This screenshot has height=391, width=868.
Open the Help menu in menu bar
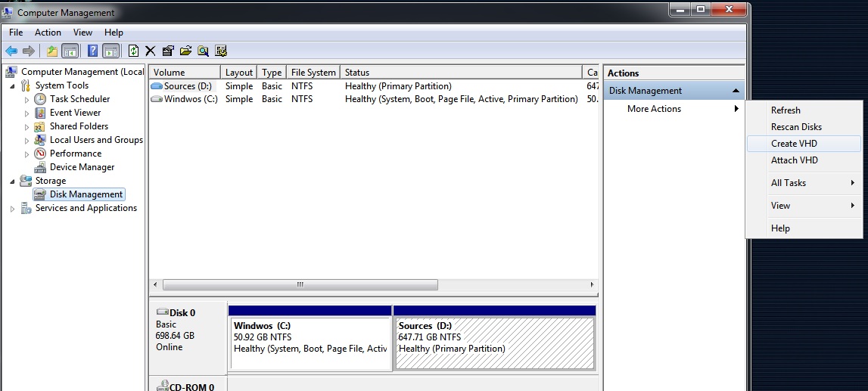point(114,33)
